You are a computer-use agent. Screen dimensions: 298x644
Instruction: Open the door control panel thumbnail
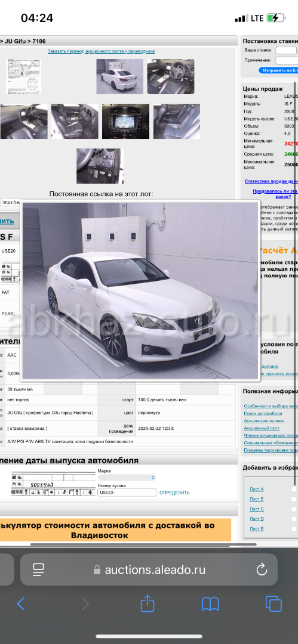[100, 166]
